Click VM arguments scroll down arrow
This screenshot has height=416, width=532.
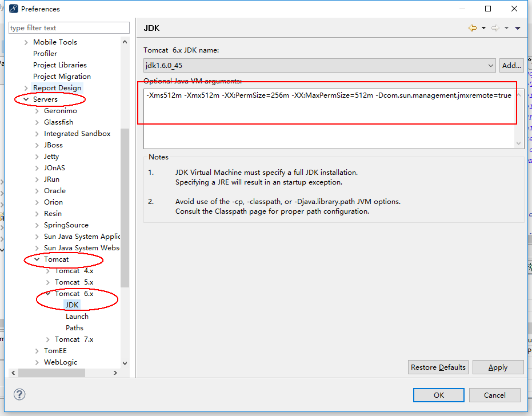point(518,143)
